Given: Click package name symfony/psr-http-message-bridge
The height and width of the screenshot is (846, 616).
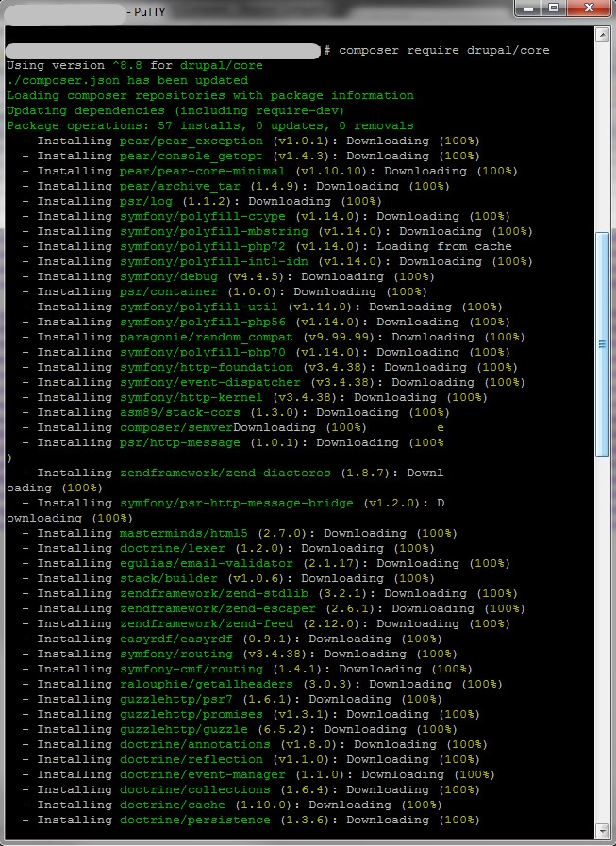Looking at the screenshot, I should (x=237, y=504).
